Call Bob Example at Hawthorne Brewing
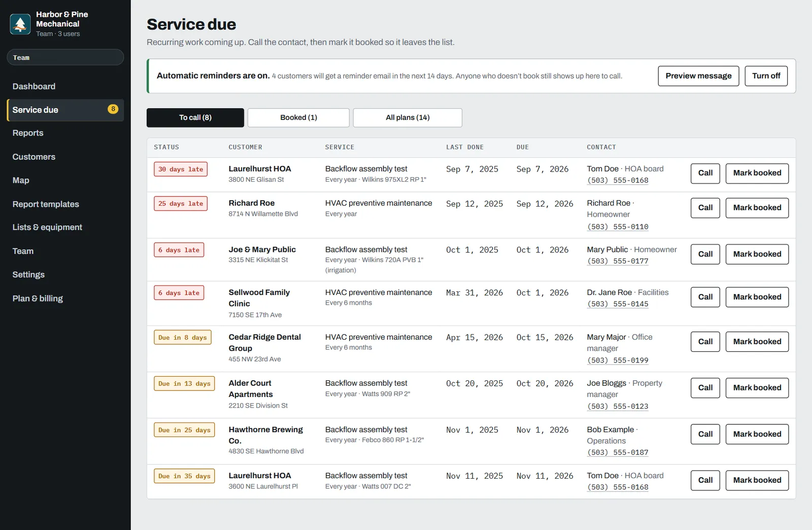812x530 pixels. pos(705,434)
